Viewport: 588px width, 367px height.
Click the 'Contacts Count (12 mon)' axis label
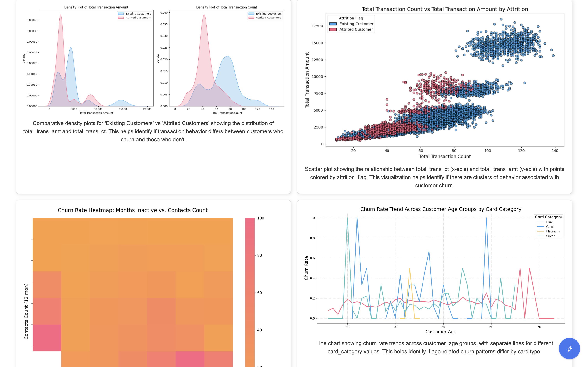click(26, 311)
